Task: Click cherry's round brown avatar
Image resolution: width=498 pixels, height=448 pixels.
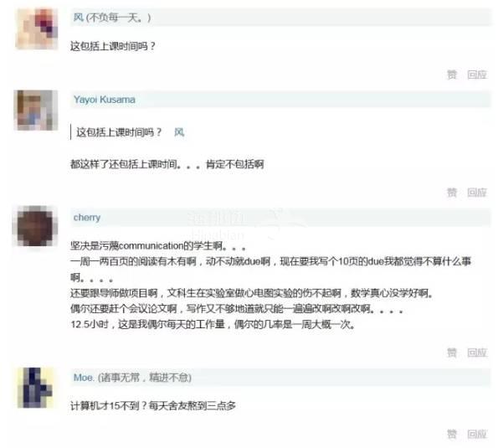Action: tap(35, 226)
